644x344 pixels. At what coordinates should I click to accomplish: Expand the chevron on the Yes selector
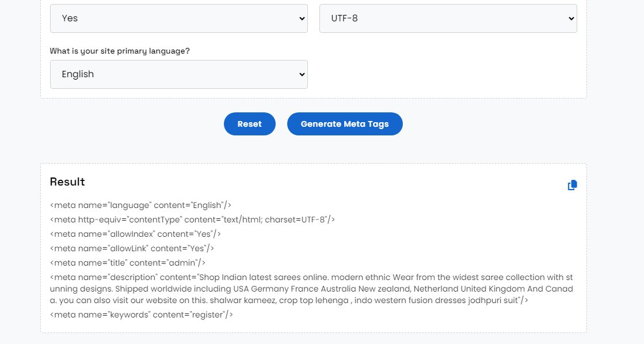click(x=302, y=18)
